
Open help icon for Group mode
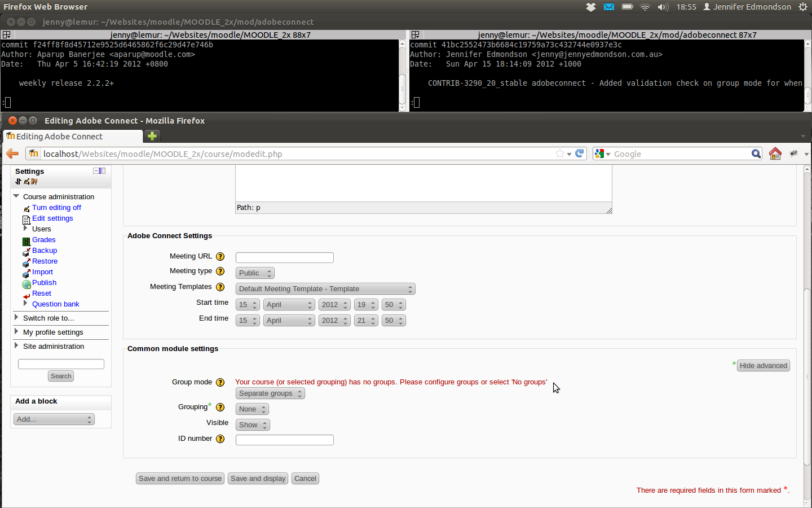click(x=220, y=383)
